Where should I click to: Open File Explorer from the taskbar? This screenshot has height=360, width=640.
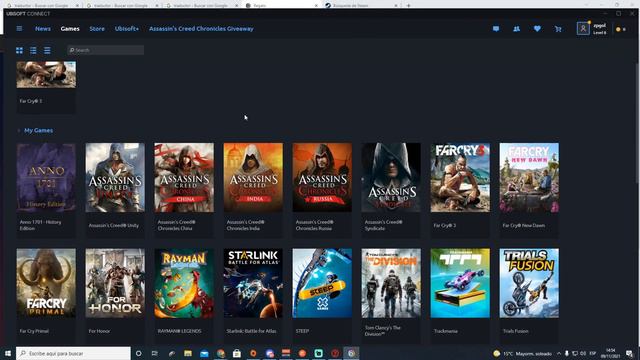(x=188, y=353)
